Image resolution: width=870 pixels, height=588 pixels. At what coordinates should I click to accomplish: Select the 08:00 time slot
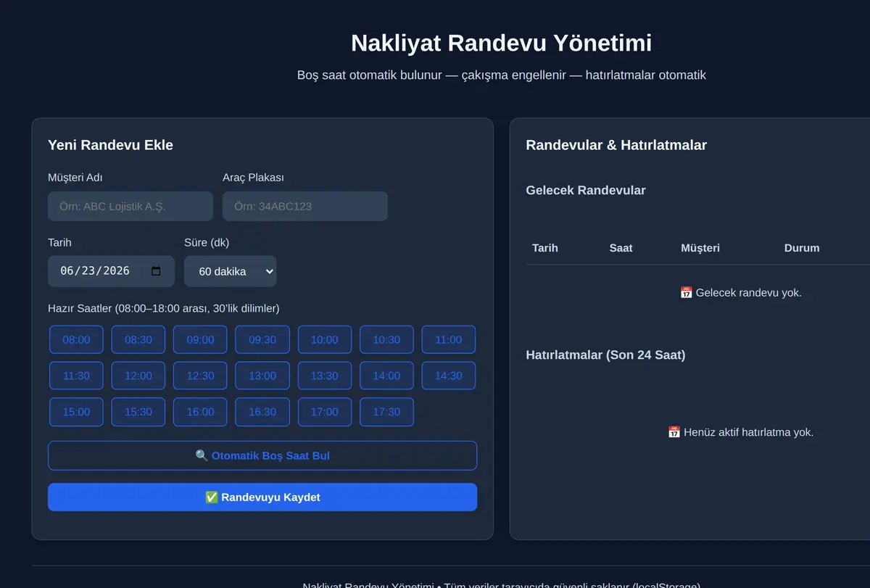(x=76, y=339)
